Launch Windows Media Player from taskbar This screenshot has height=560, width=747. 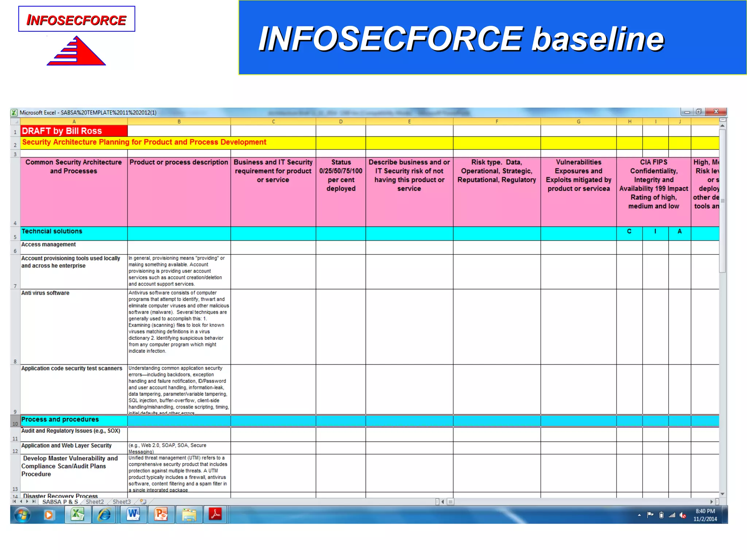(x=49, y=515)
